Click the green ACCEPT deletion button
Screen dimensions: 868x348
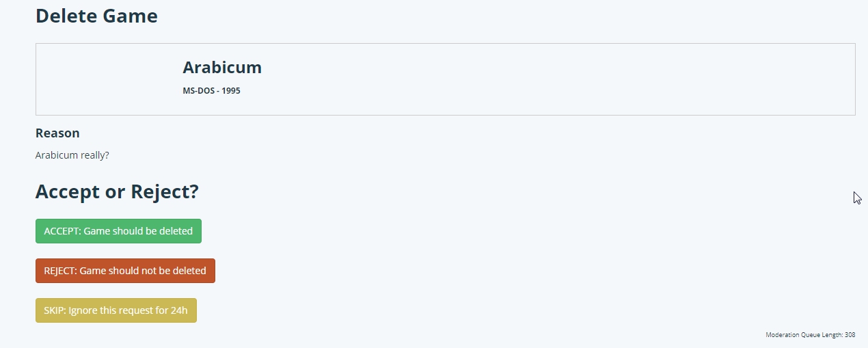[118, 231]
